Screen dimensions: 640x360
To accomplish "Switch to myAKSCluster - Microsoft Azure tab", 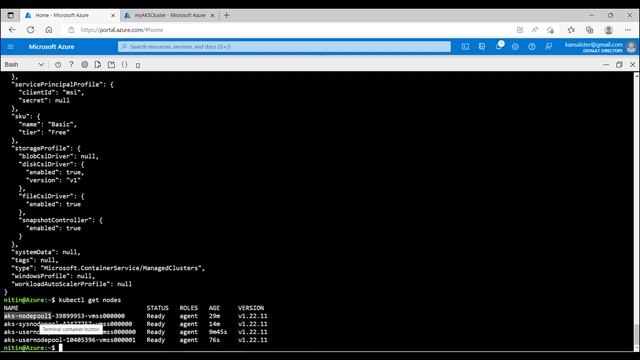I will [170, 15].
